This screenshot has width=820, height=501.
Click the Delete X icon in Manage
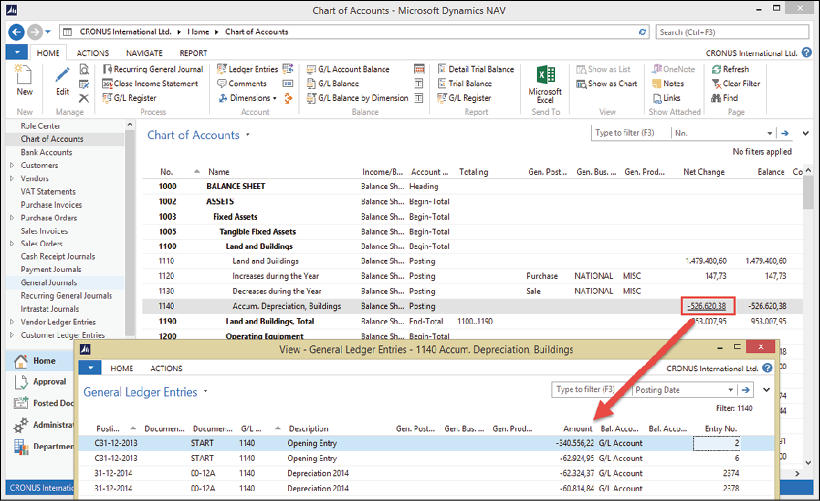click(84, 98)
